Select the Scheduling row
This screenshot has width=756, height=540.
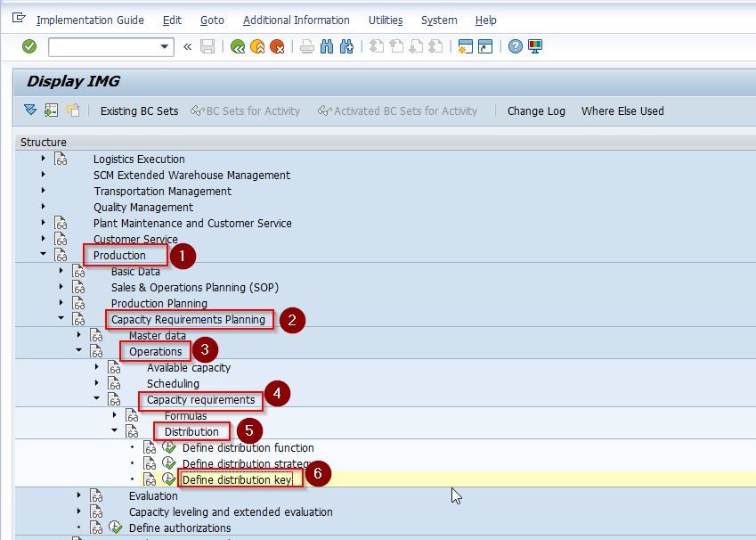[173, 384]
